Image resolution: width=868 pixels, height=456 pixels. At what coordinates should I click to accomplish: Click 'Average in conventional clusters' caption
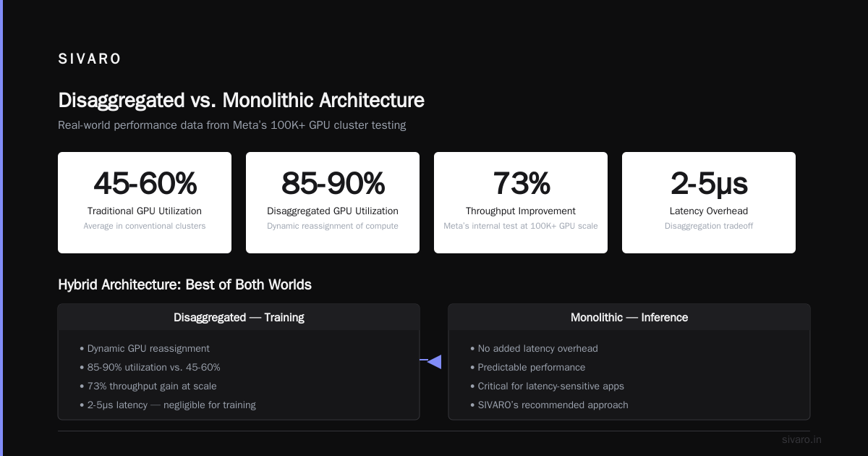[145, 226]
